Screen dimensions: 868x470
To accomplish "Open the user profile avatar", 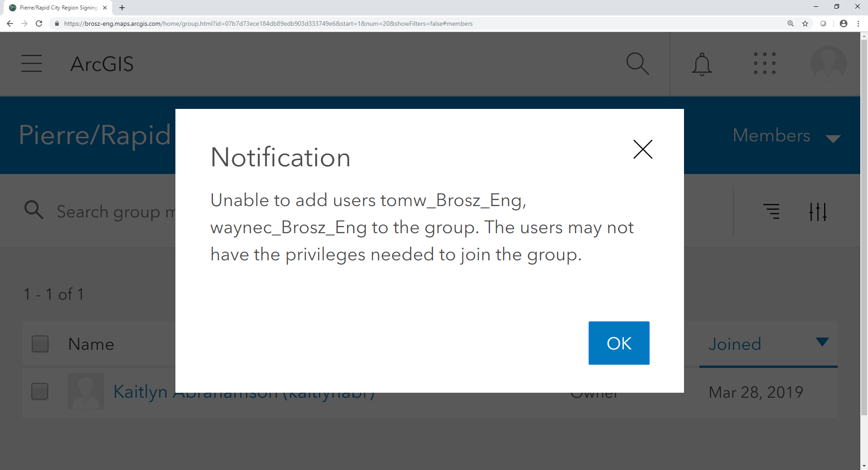I will (828, 64).
